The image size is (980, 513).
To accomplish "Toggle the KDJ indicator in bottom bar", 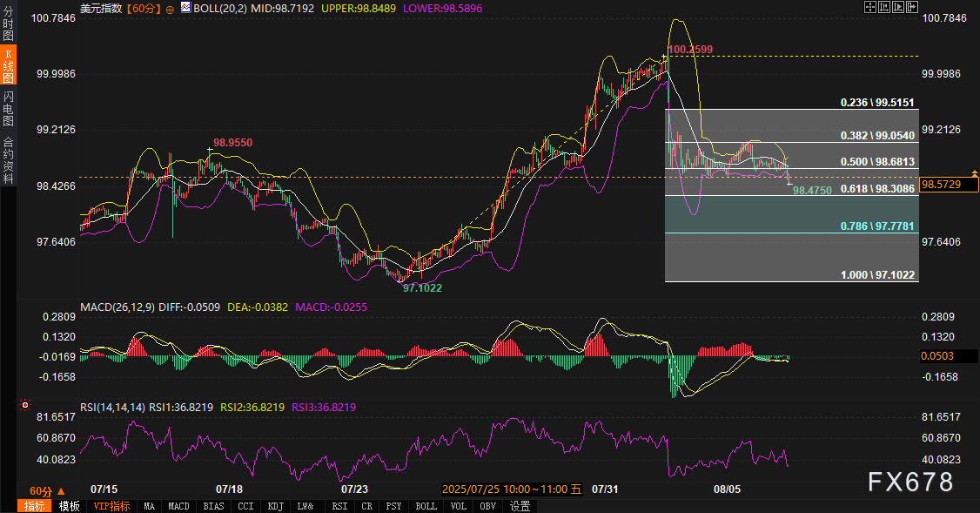I will coord(275,506).
